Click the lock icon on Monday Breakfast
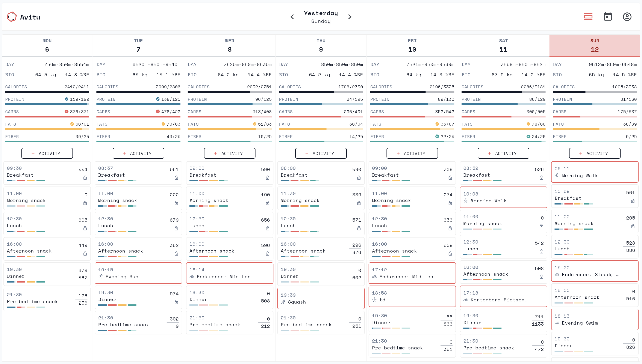 coord(85,178)
